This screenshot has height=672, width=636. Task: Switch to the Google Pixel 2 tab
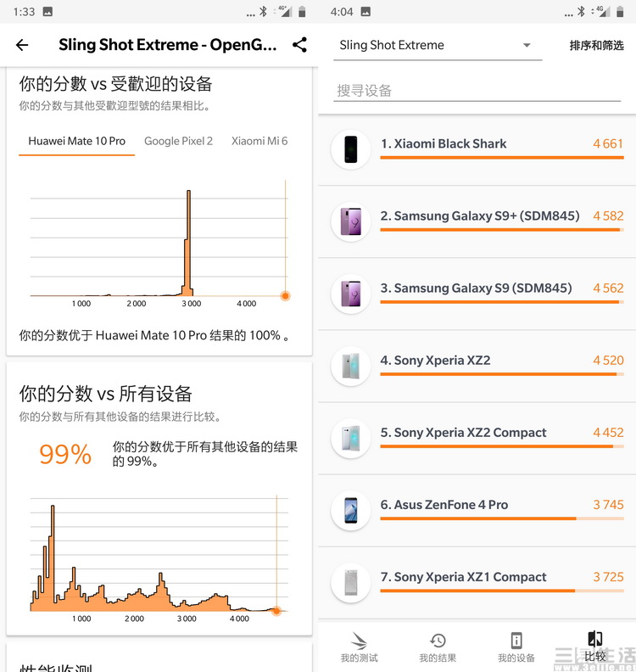click(x=178, y=141)
